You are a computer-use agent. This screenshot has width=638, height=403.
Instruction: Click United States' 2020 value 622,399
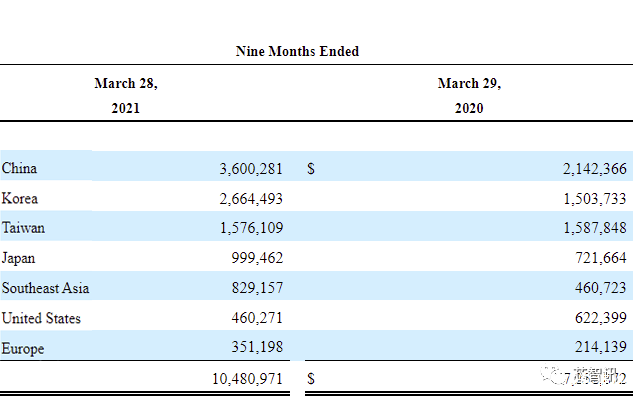point(598,319)
